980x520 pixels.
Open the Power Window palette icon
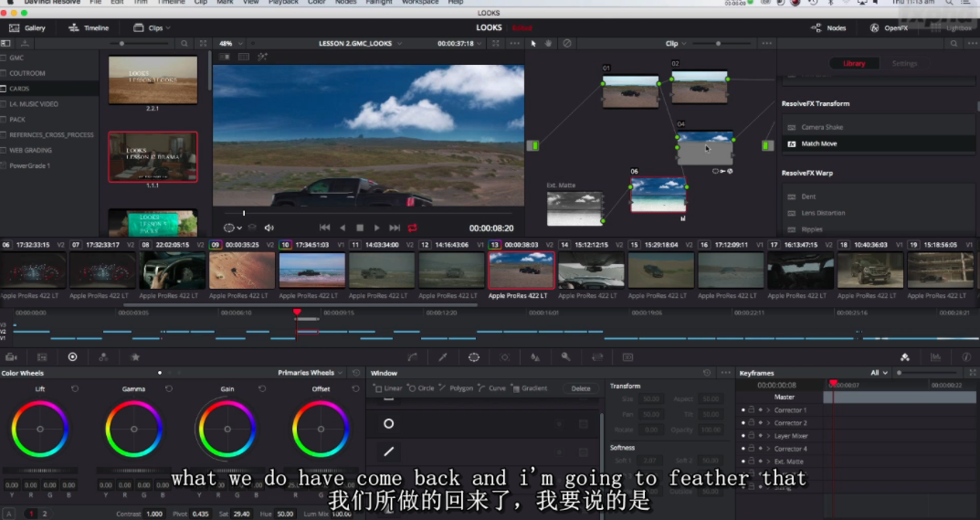click(474, 356)
